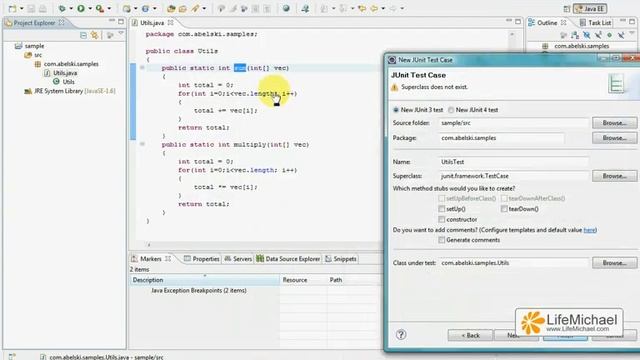Select the New JUnit 4 test radio

pos(451,110)
